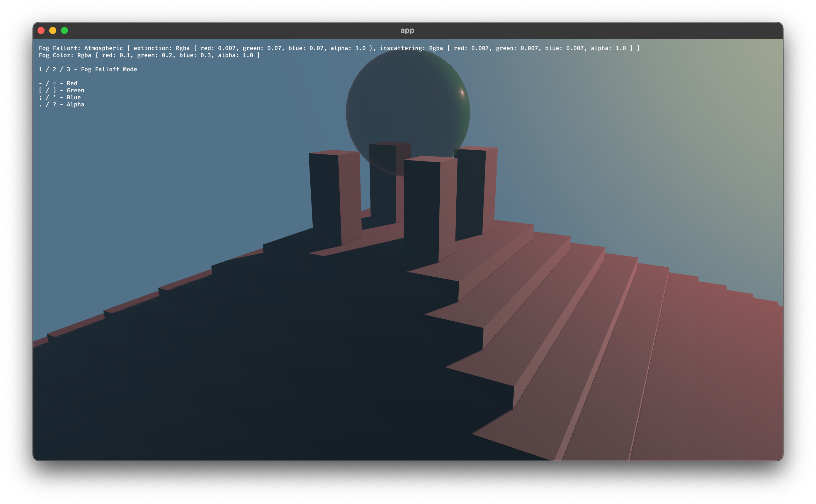Click the sunlit highlight on the sphere

(462, 93)
